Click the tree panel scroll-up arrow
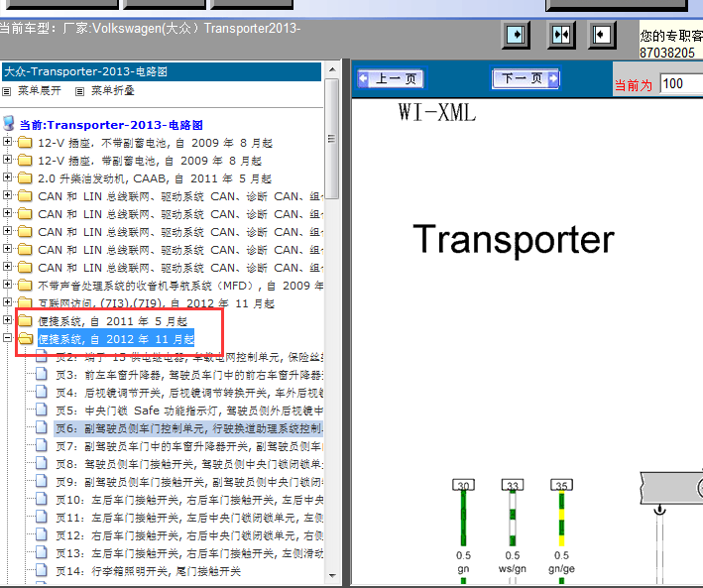Screen dimensions: 703x588 pyautogui.click(x=332, y=69)
